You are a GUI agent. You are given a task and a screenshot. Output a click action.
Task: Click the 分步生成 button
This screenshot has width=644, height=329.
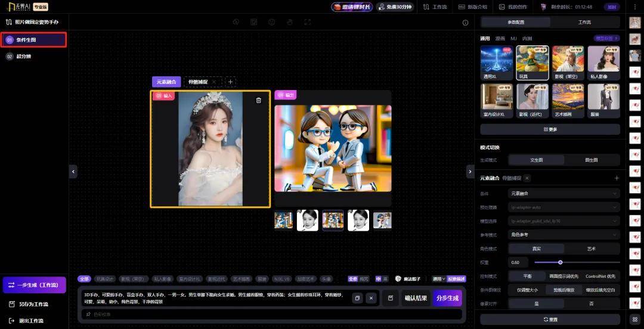447,298
